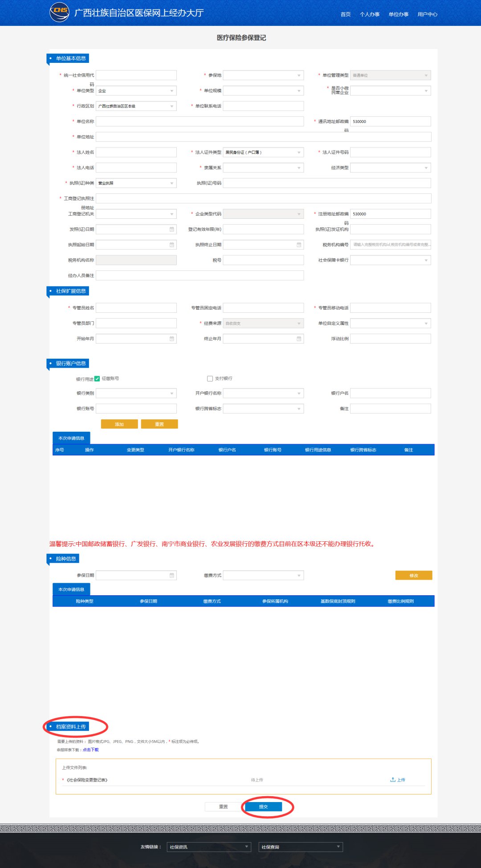Open the 法人证件类型 dropdown
Viewport: 481px width, 868px height.
click(x=263, y=152)
